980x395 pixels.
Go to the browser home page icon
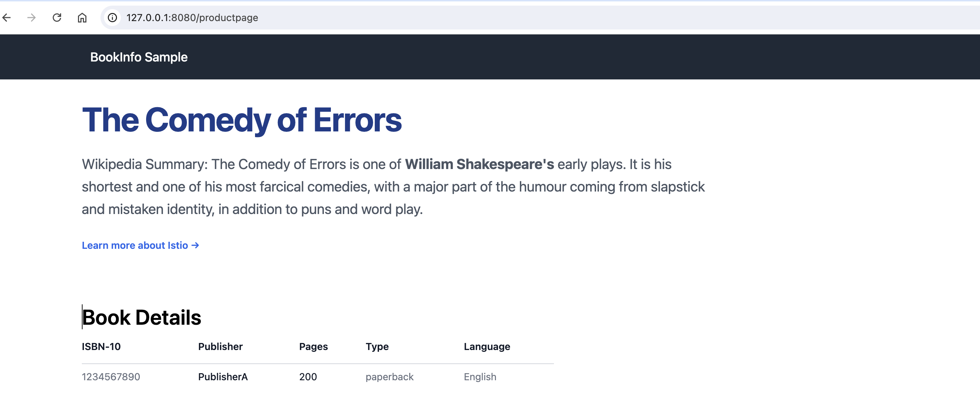[x=82, y=18]
